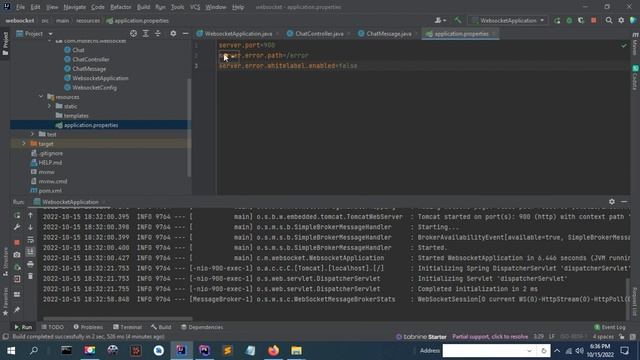640x360 pixels.
Task: Click collapse all icon in Project panel
Action: pyautogui.click(x=158, y=34)
